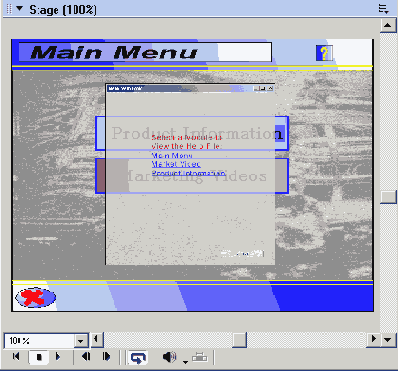Viewport: 398px width, 371px height.
Task: Click the Stage panel gripper handle
Action: pos(9,9)
